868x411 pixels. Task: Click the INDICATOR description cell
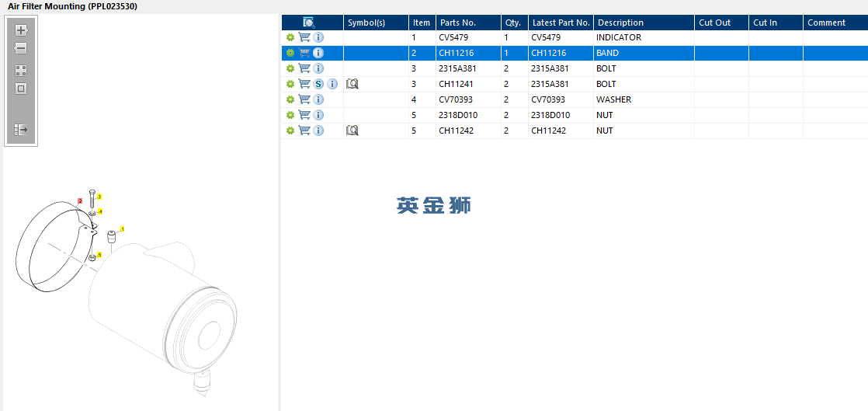[644, 37]
